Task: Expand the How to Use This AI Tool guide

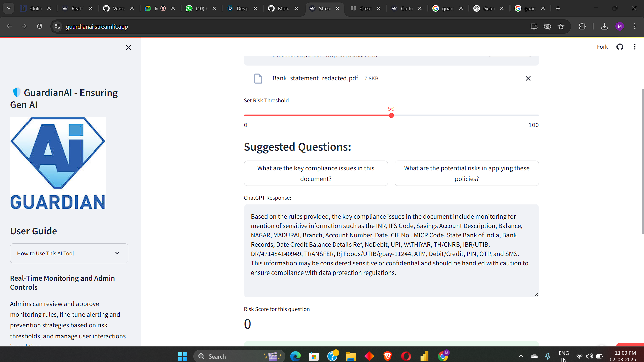Action: coord(69,253)
